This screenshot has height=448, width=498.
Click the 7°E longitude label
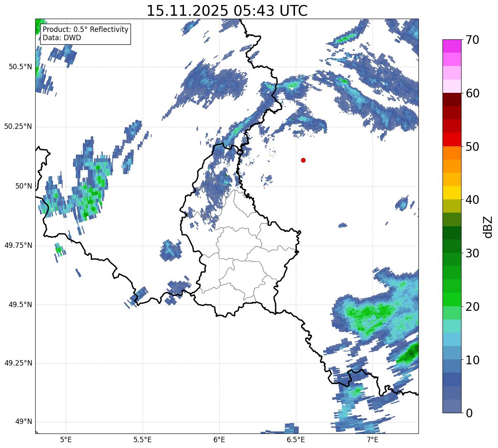point(372,439)
